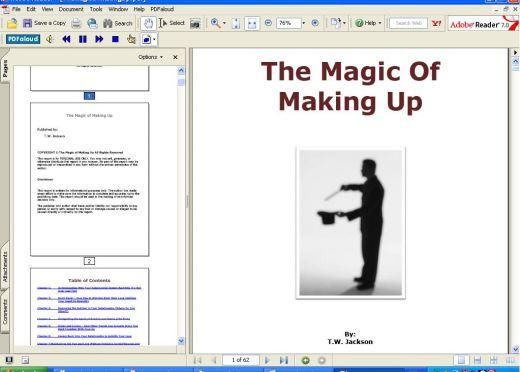Click the First Page navigation button
Viewport: 520px width, 372px height.
pos(198,360)
